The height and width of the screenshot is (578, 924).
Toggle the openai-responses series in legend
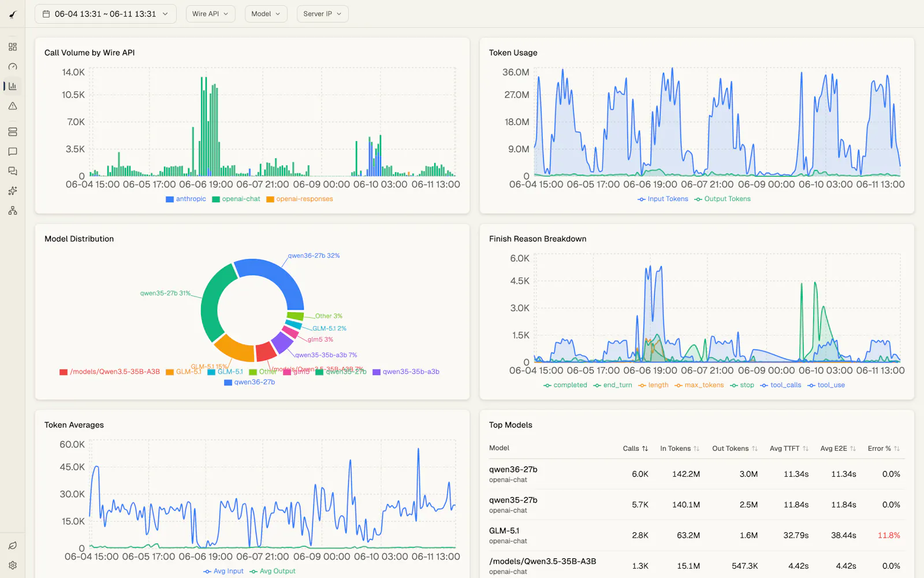coord(300,199)
